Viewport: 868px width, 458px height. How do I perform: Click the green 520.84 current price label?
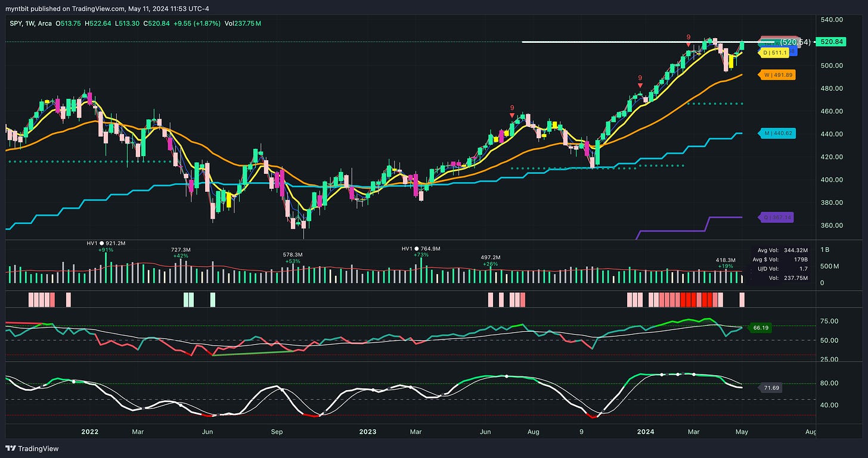pyautogui.click(x=831, y=42)
